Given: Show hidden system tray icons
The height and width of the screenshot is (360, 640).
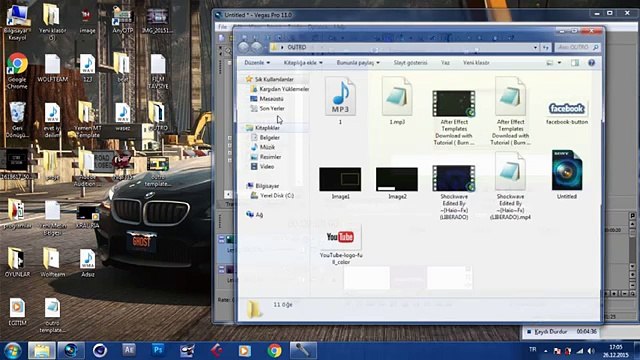Looking at the screenshot, I should coord(546,351).
